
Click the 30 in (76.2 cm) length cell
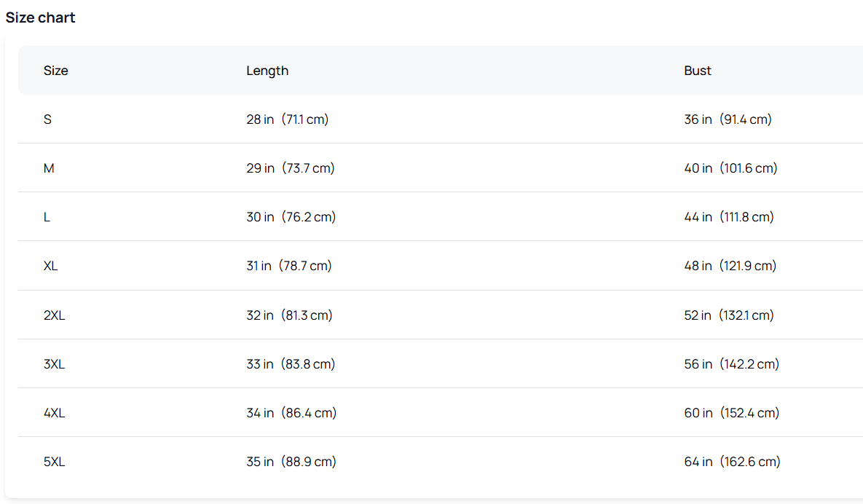click(x=291, y=217)
